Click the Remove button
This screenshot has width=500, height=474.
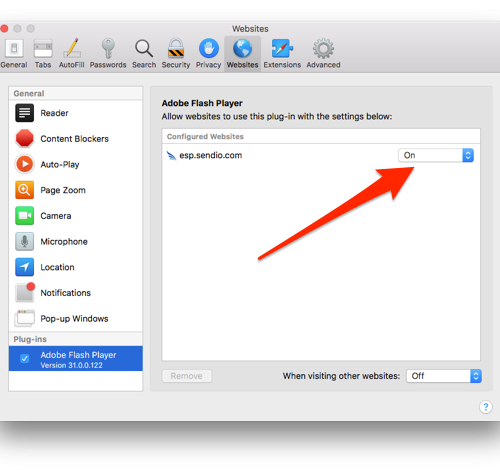187,376
